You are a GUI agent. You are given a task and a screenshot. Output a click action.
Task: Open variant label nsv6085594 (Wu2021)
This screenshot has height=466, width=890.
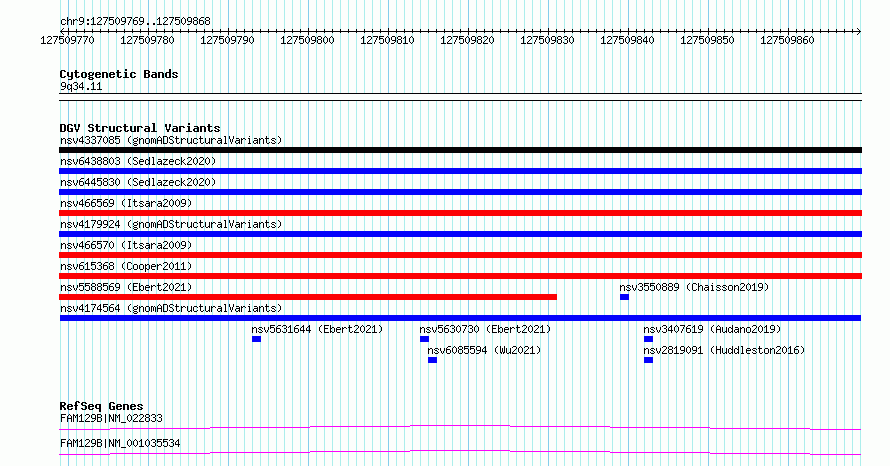(484, 350)
